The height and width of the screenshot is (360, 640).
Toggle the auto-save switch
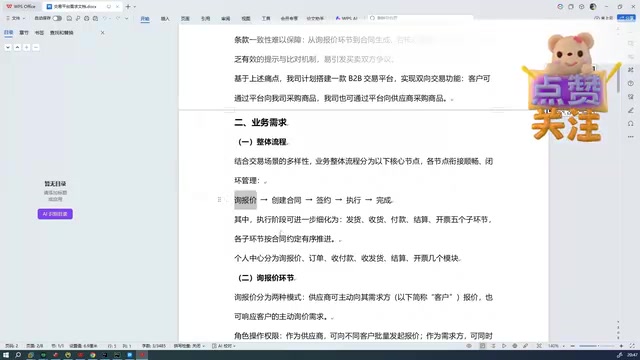click(x=57, y=18)
